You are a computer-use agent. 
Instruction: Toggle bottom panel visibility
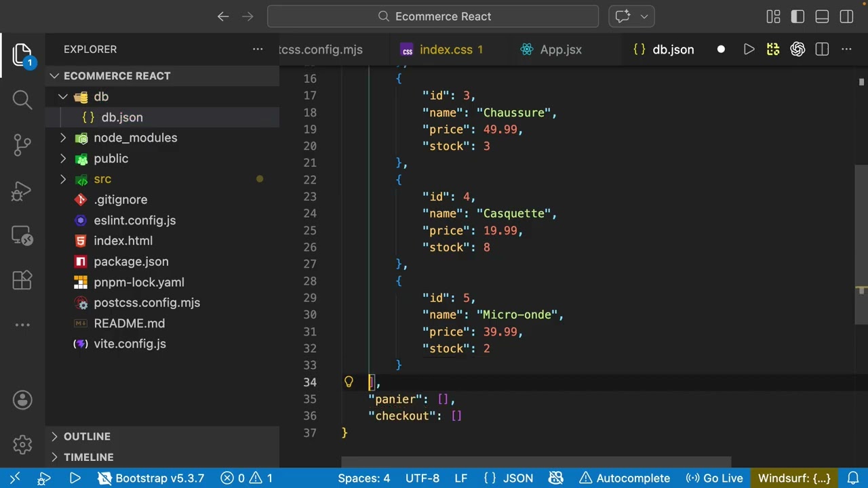coord(822,16)
